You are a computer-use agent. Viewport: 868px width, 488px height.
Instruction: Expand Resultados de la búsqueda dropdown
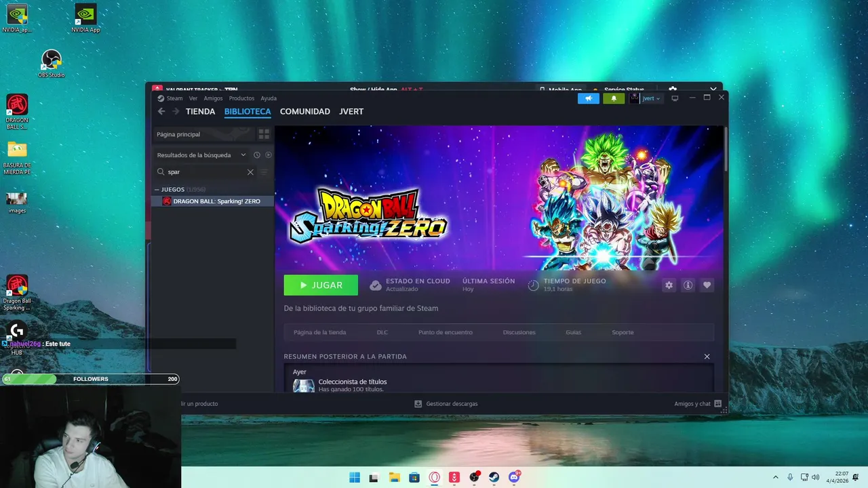(201, 155)
